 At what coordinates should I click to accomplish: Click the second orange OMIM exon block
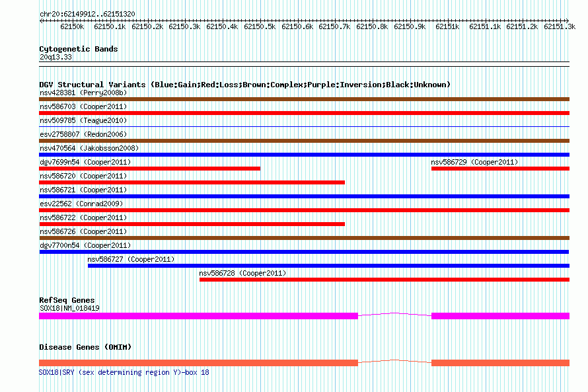coord(501,363)
